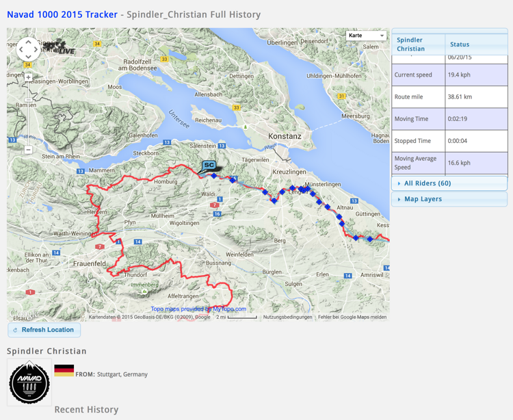Click the Refresh Location button
513x420 pixels.
44,330
